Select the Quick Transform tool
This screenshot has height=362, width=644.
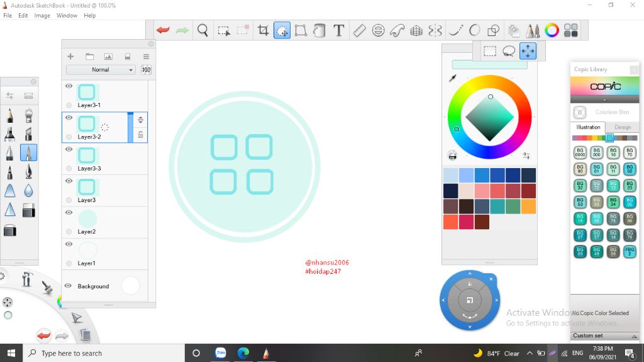click(x=282, y=30)
